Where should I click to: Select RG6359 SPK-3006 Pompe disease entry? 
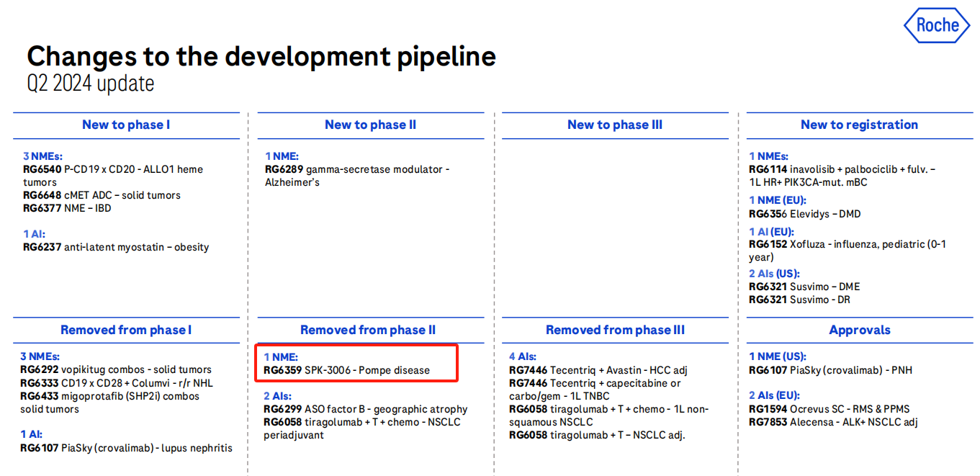(346, 370)
